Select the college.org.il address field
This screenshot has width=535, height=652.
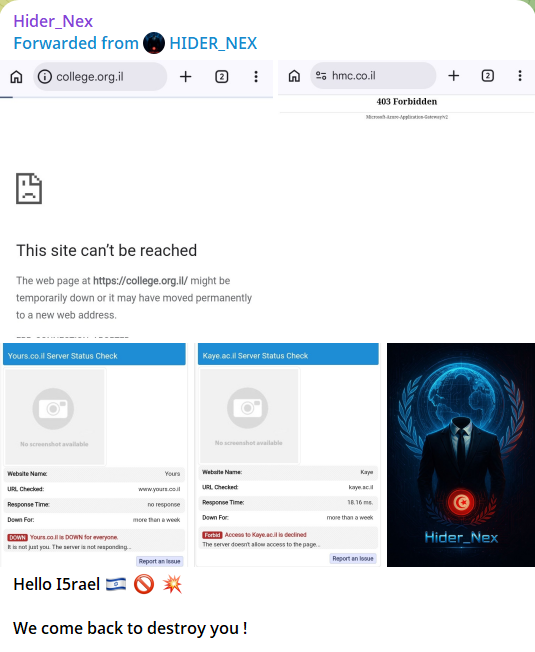pos(100,77)
